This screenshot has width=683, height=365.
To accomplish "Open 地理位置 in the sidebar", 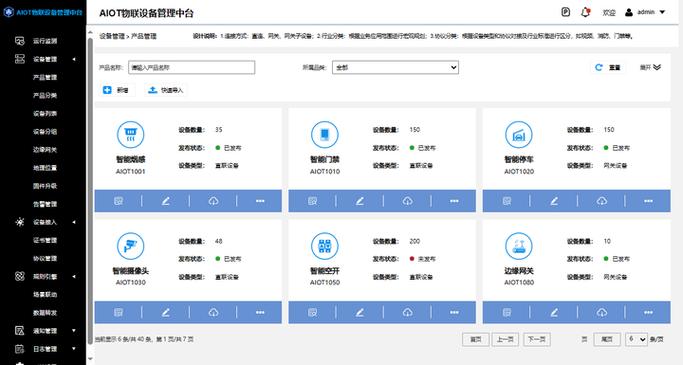I will (x=45, y=168).
